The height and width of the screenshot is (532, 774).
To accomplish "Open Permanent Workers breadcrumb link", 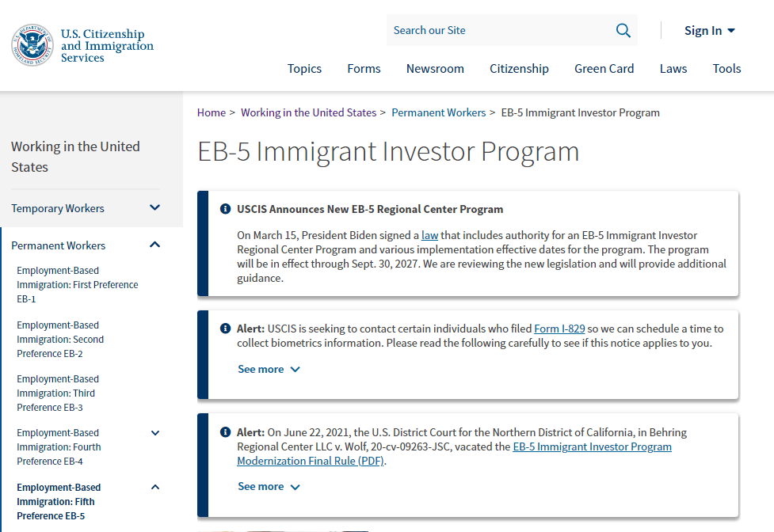I will click(x=438, y=112).
